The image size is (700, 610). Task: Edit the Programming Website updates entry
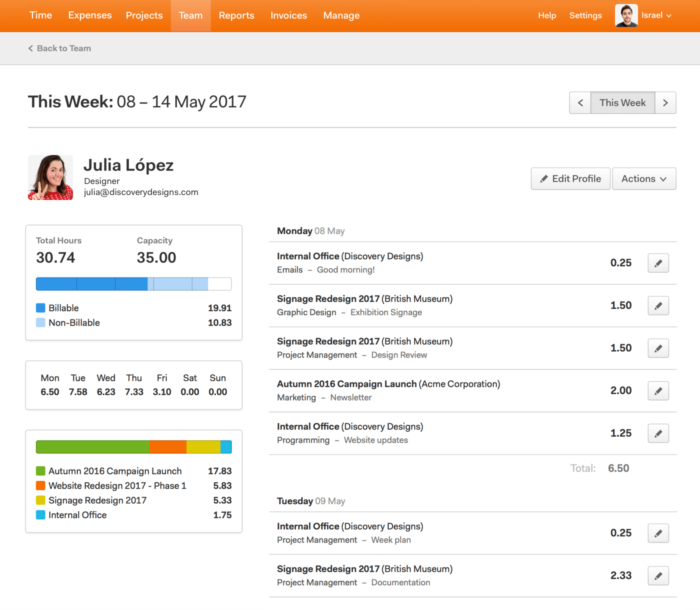658,433
